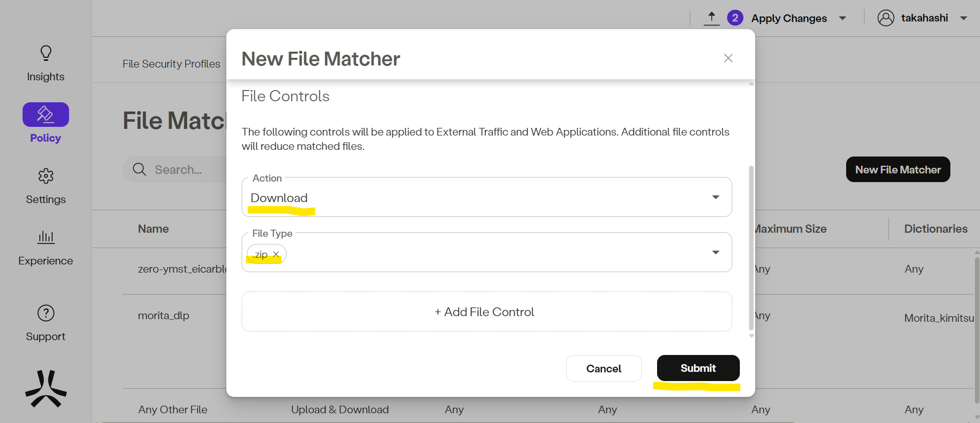This screenshot has height=423, width=980.
Task: Close the New File Matcher dialog
Action: tap(728, 58)
